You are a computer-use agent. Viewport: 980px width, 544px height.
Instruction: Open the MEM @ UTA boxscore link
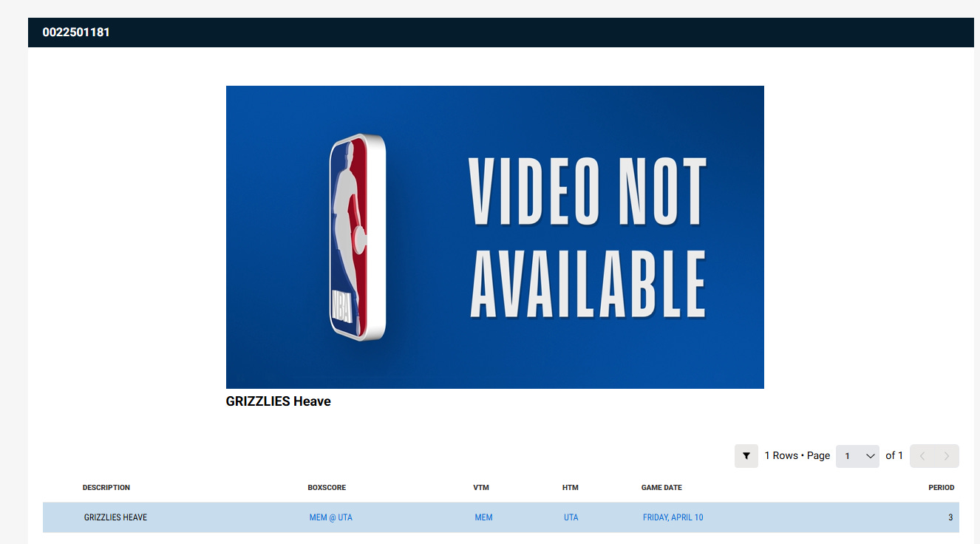[331, 517]
